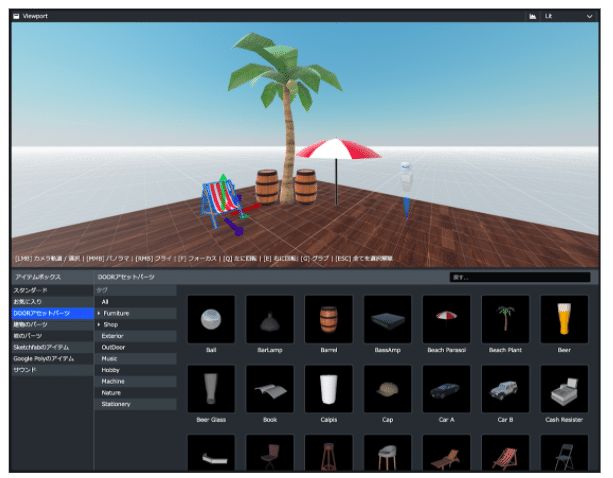
Task: Expand the Furniture tag
Action: point(99,313)
